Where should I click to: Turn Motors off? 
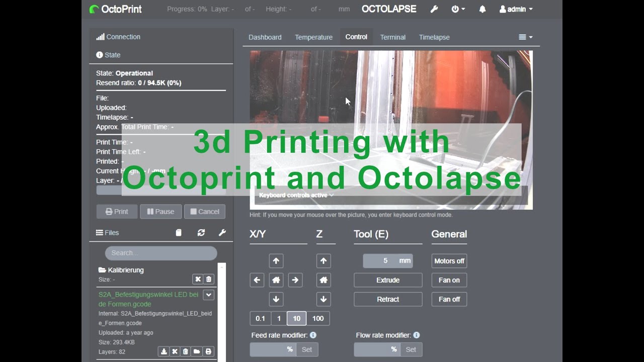tap(449, 261)
